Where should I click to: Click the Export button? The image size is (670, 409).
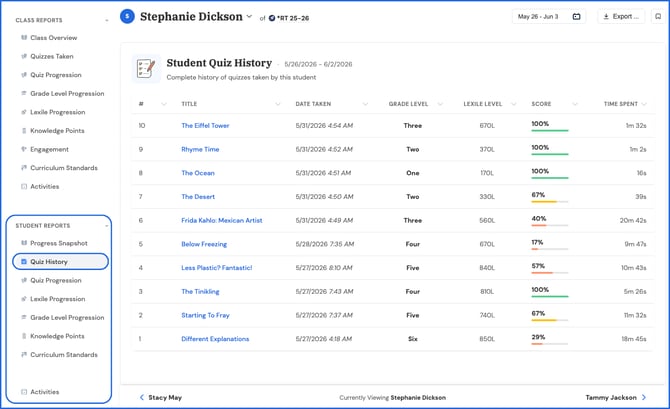(x=621, y=17)
